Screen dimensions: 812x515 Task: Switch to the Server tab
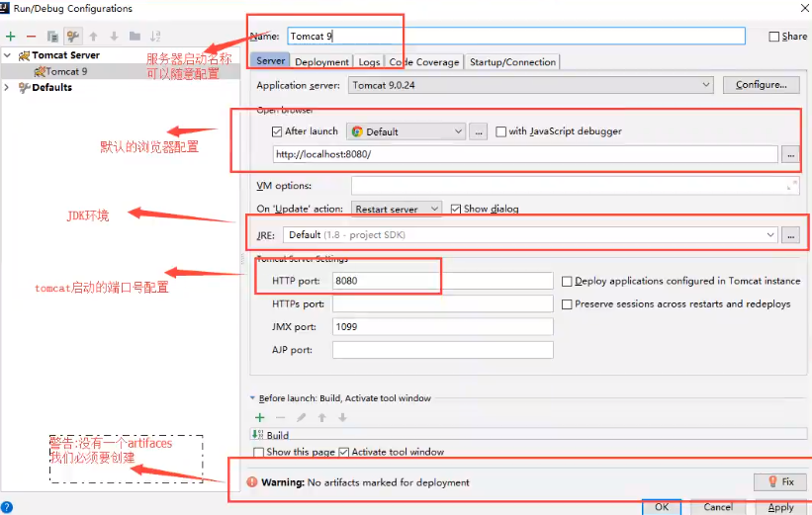(270, 61)
